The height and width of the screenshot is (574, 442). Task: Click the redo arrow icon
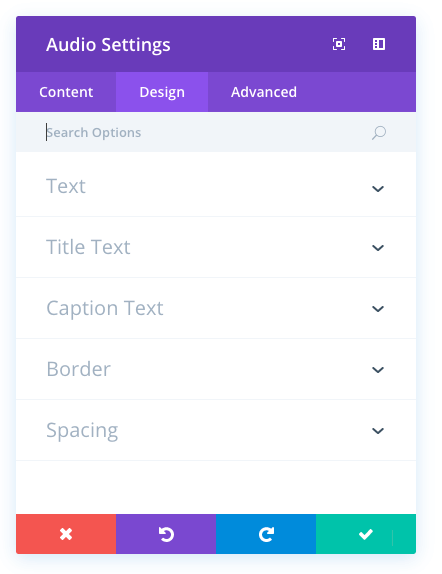coord(266,534)
